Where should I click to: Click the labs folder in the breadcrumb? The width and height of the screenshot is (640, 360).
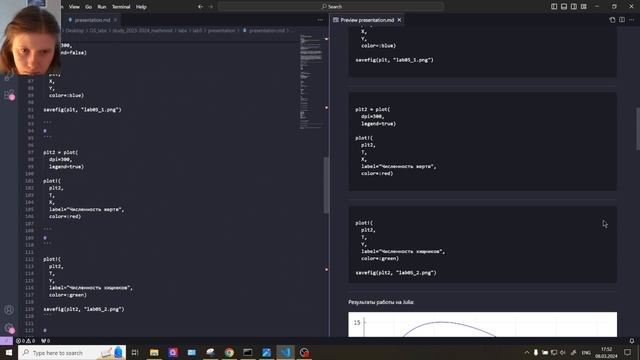[x=182, y=30]
